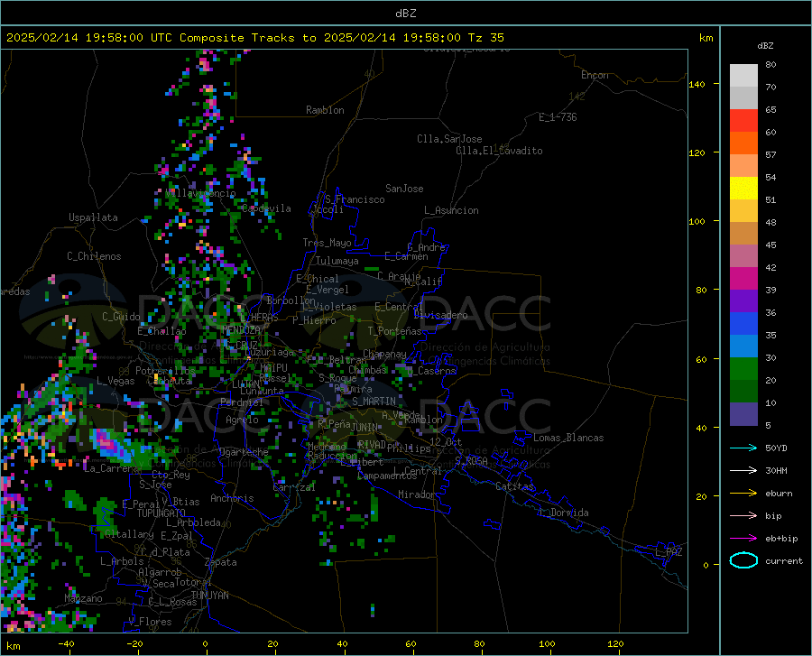Click the 30 dBZ green color swatch
This screenshot has width=812, height=656.
[x=743, y=369]
